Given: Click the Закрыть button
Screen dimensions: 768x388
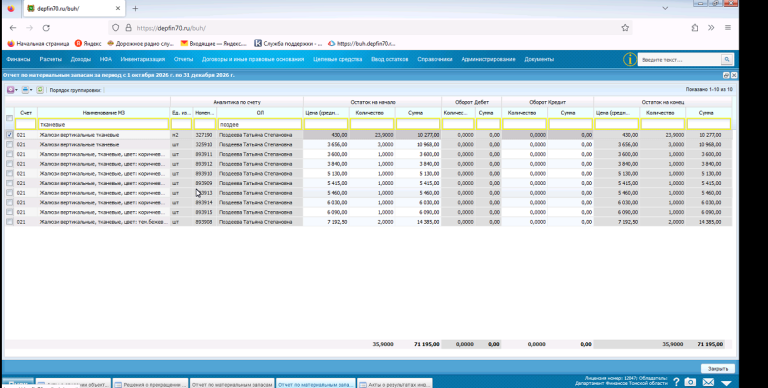Looking at the screenshot, I should point(718,368).
